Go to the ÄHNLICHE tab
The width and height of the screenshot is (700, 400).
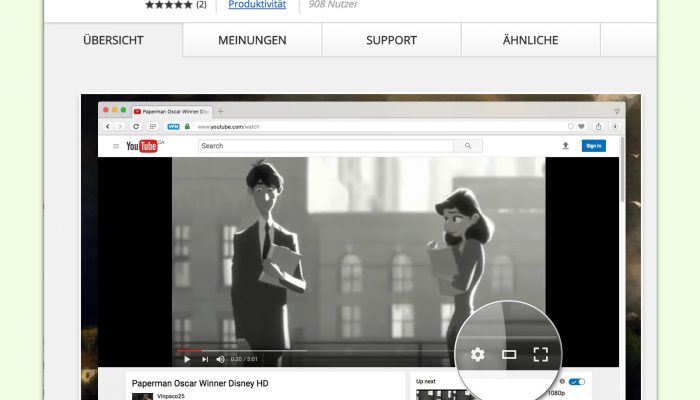click(x=530, y=40)
